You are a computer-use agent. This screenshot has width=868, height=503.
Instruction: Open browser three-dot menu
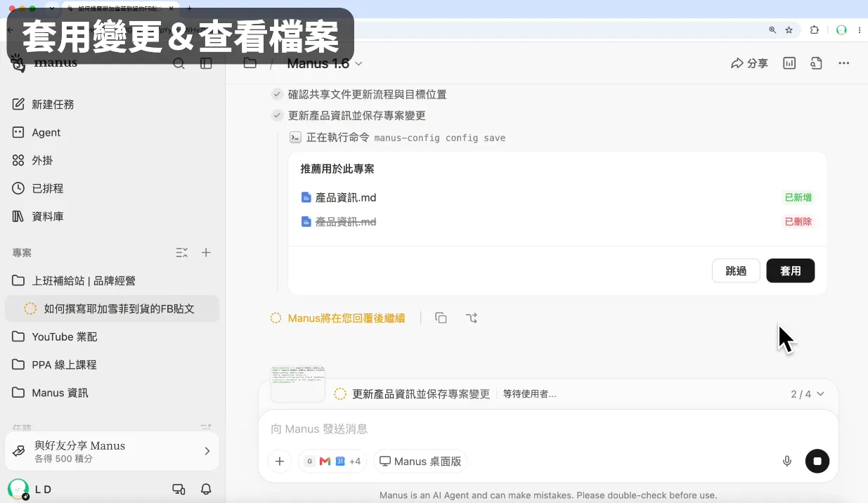pos(860,30)
